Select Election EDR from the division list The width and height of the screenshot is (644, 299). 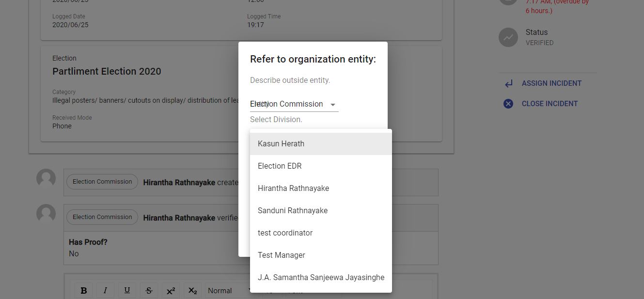[280, 166]
